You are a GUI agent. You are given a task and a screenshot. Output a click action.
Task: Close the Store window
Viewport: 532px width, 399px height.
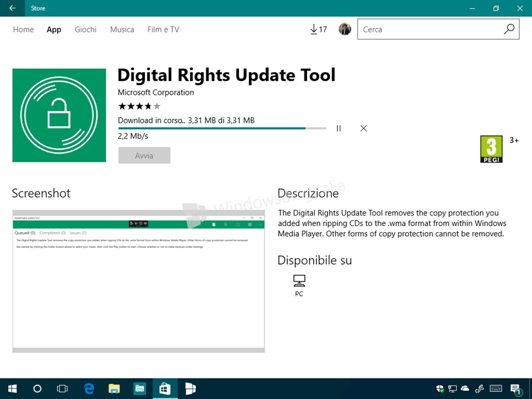click(520, 8)
